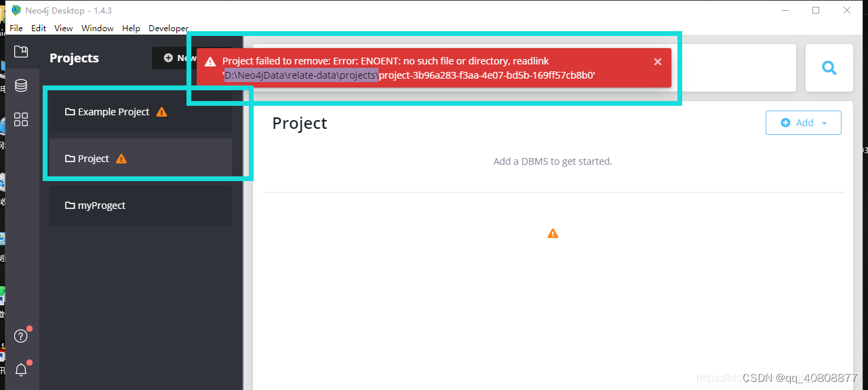The width and height of the screenshot is (868, 390).
Task: Open the File menu
Action: 16,28
